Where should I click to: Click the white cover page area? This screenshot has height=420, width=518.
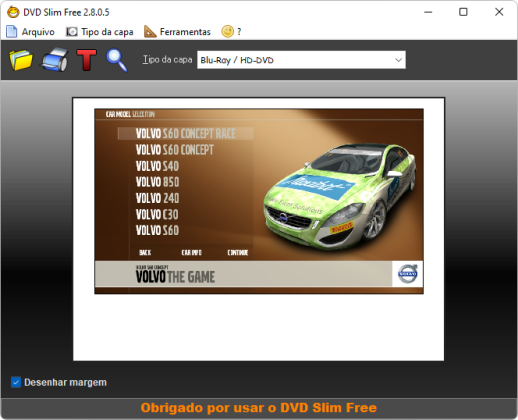[x=259, y=327]
